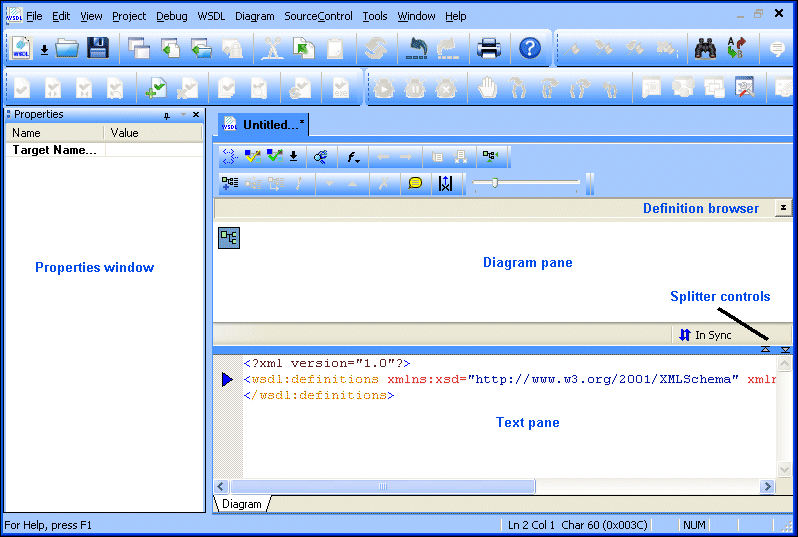Image resolution: width=798 pixels, height=537 pixels.
Task: Toggle the In Sync indicator
Action: pos(705,335)
